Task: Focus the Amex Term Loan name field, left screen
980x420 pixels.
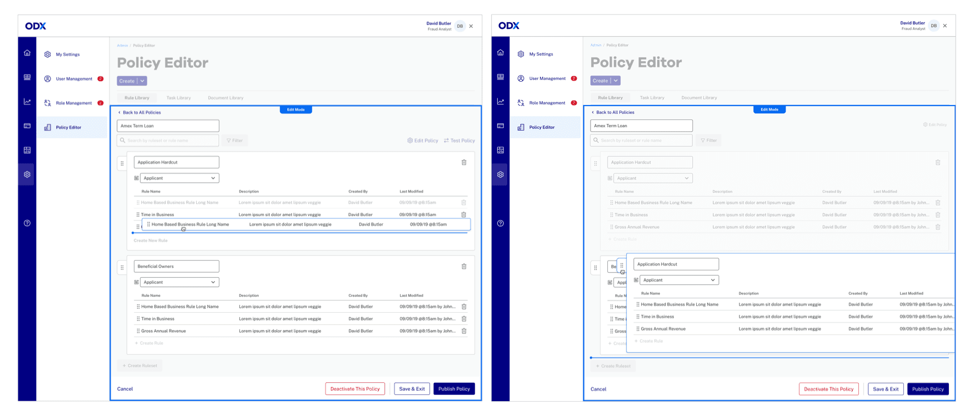Action: [x=168, y=126]
